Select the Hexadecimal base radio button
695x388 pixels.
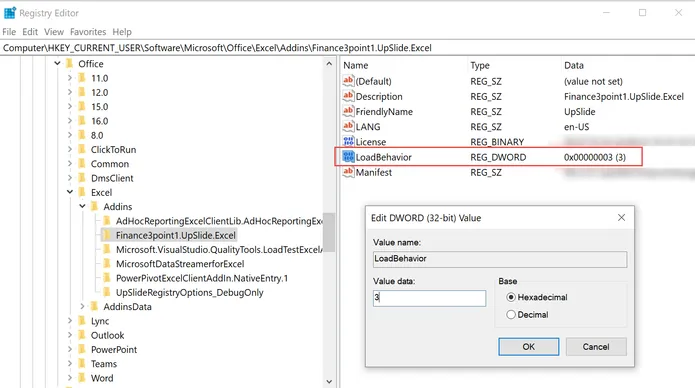click(x=511, y=297)
